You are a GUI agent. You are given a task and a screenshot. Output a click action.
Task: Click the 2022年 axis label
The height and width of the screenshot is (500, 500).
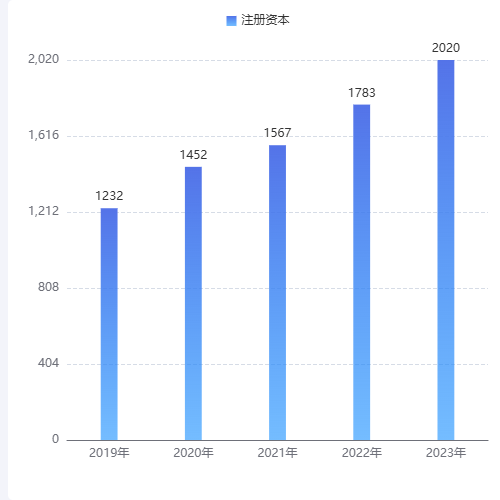pos(362,453)
